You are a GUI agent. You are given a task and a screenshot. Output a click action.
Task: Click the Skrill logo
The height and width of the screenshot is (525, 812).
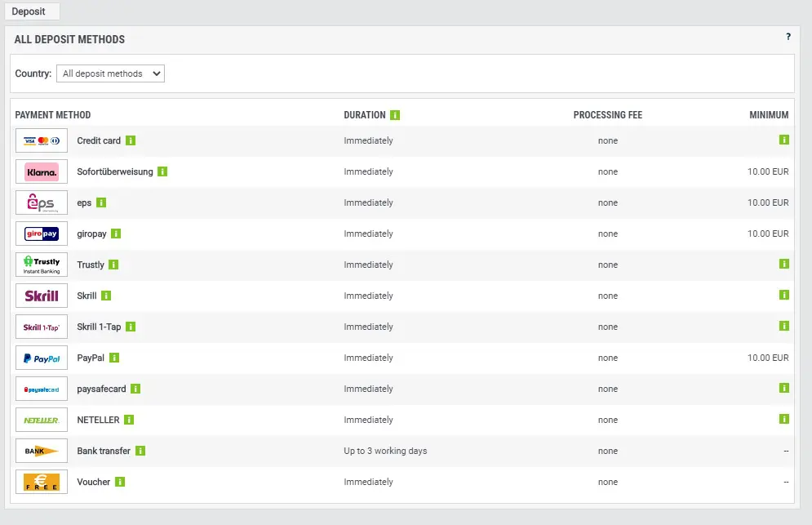[42, 296]
